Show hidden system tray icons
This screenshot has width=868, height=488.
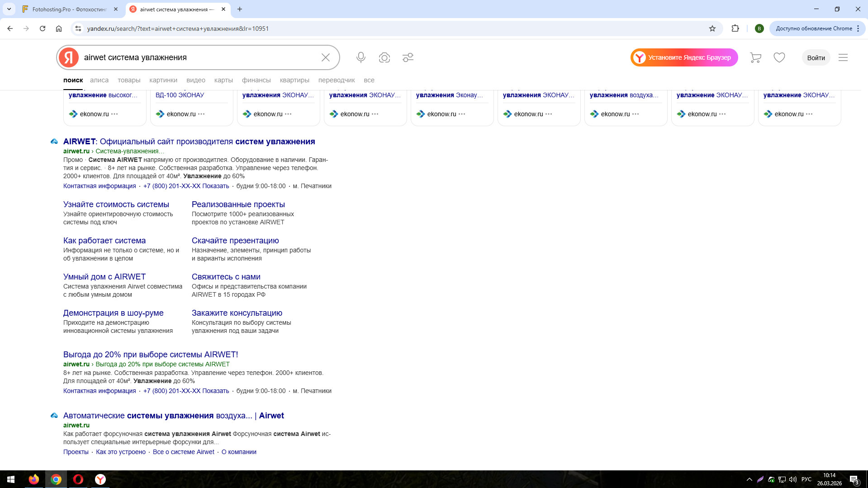pos(749,479)
